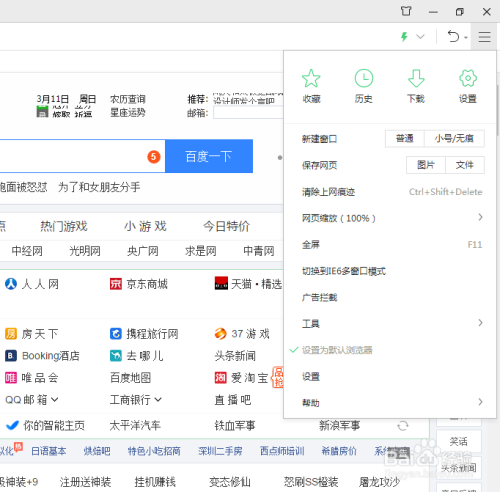Click the undo restore-page arrow icon
Viewport: 500px width, 492px height.
[x=453, y=36]
